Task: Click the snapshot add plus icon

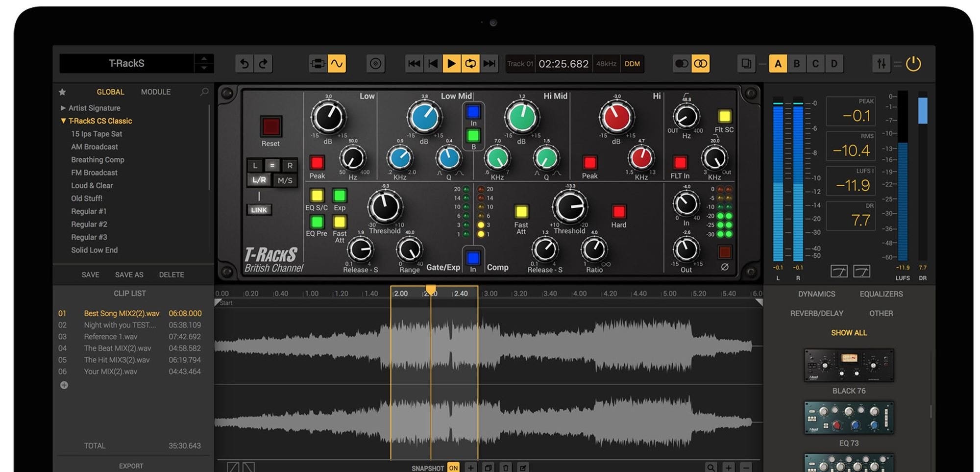Action: coord(470,468)
